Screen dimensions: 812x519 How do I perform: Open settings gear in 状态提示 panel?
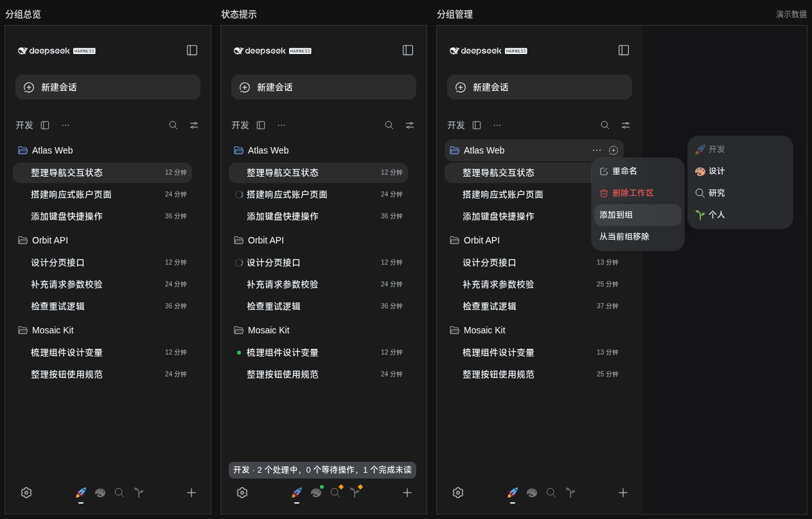pos(242,493)
